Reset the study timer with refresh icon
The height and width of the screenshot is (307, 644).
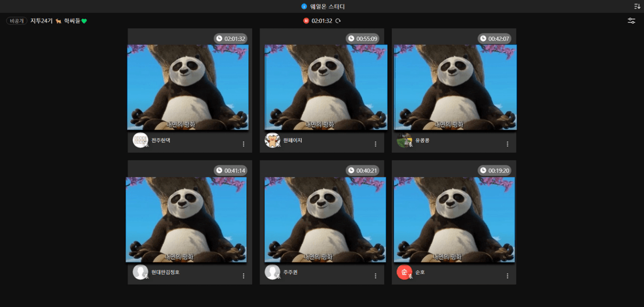point(338,21)
